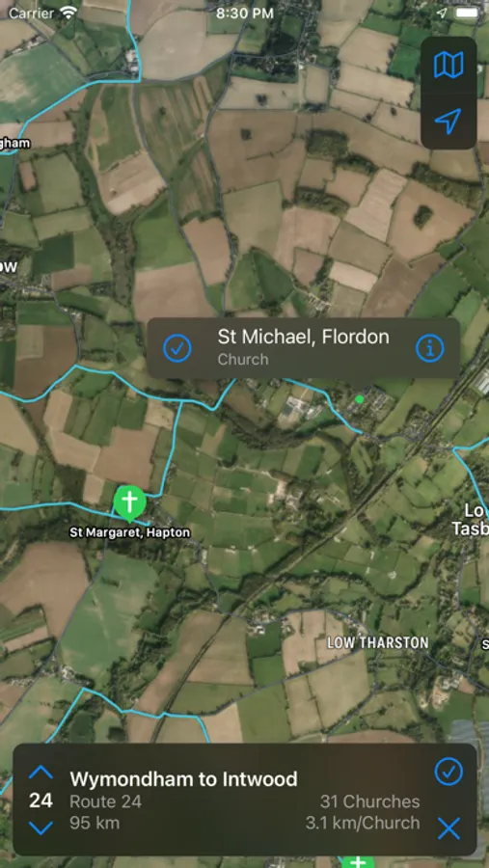Screen dimensions: 489x868
Task: Open the map style selector icon
Action: coord(448,66)
